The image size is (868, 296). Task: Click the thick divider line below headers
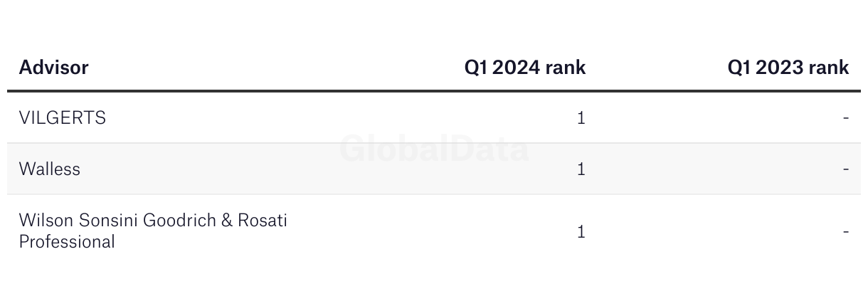pyautogui.click(x=434, y=91)
